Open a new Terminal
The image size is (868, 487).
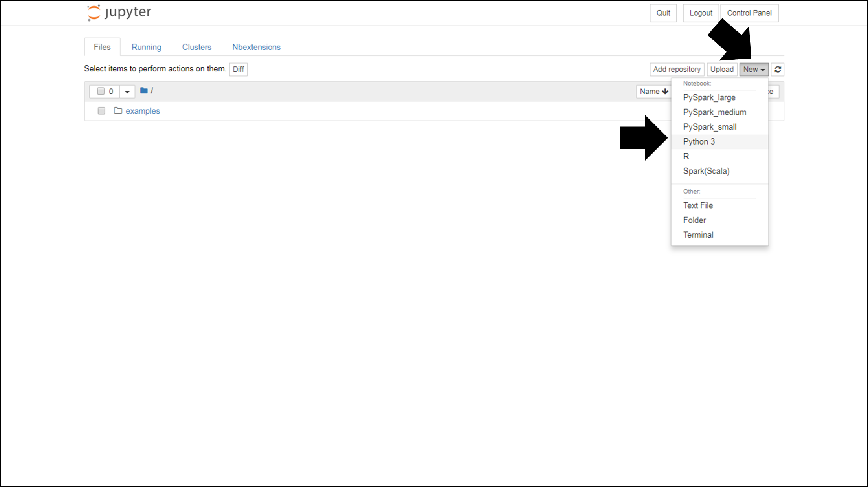click(x=719, y=235)
